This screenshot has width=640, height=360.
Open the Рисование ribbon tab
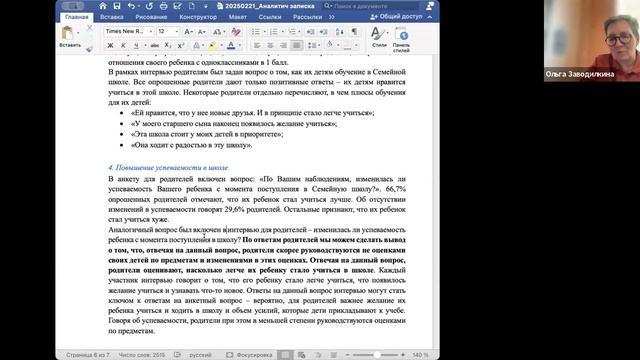[x=151, y=17]
